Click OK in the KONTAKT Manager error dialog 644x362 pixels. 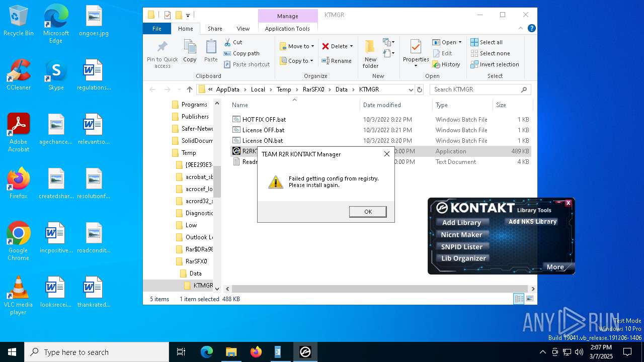368,212
